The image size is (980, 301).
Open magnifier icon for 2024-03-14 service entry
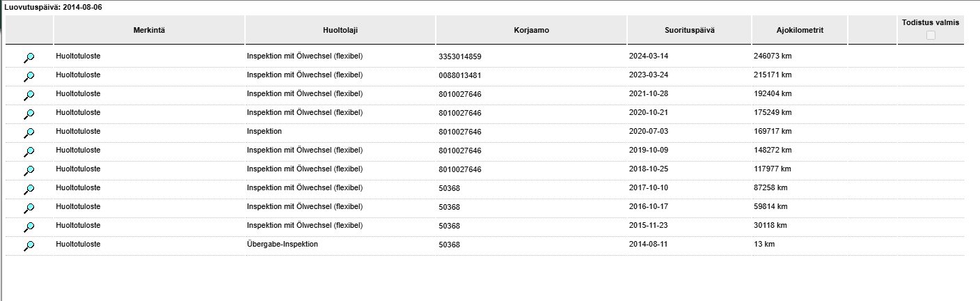pos(29,58)
